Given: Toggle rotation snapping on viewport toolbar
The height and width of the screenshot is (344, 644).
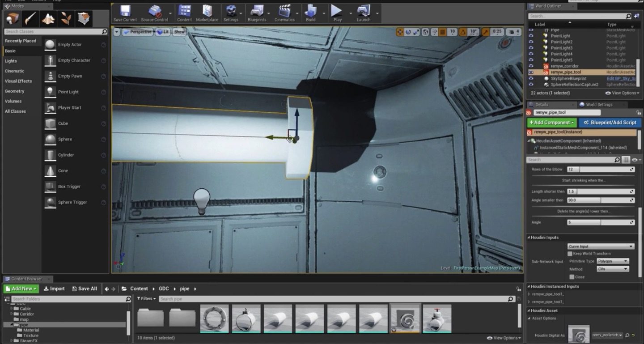Looking at the screenshot, I should [x=463, y=32].
